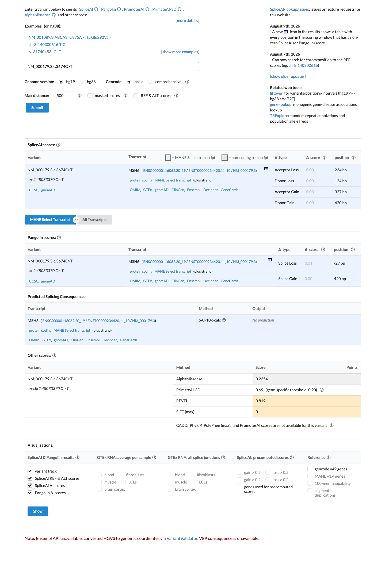Switch to All Transcripts view
The image size is (389, 588).
tap(94, 220)
